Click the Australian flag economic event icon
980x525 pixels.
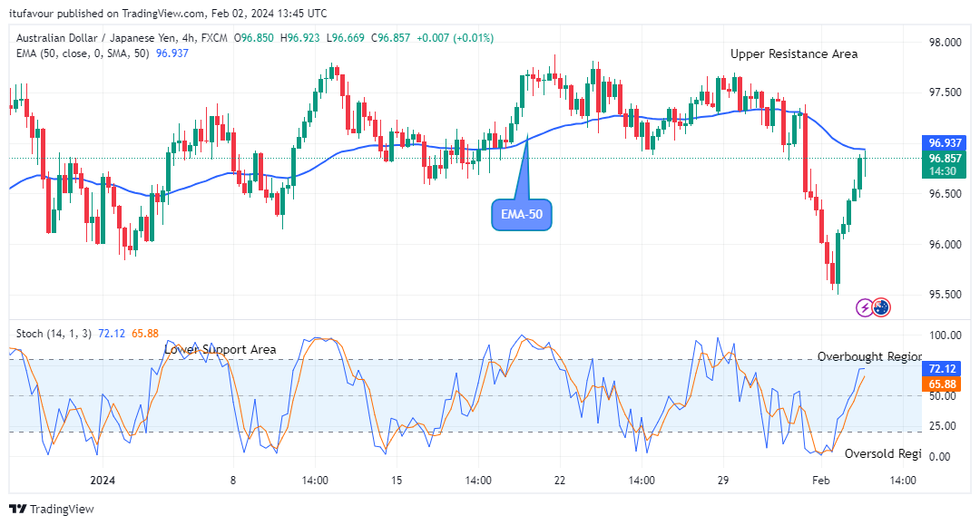(881, 307)
